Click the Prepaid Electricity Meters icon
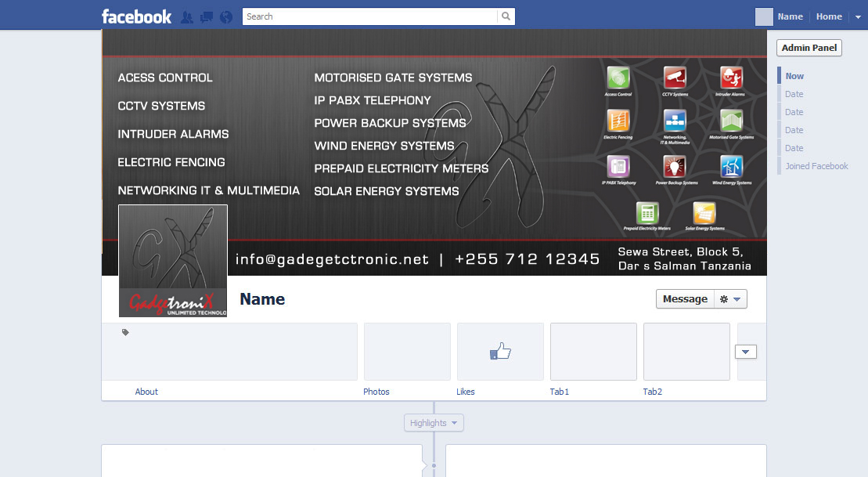The width and height of the screenshot is (868, 477). coord(647,213)
